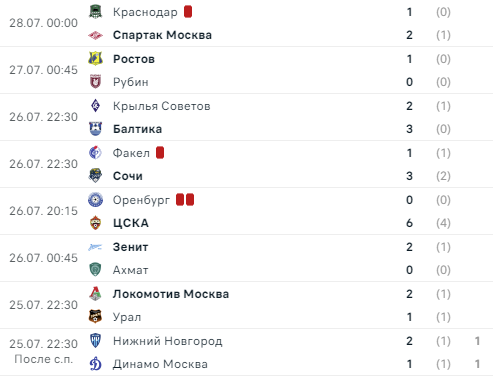This screenshot has width=493, height=376.
Task: Click the ЦСКА club crest
Action: click(x=95, y=223)
